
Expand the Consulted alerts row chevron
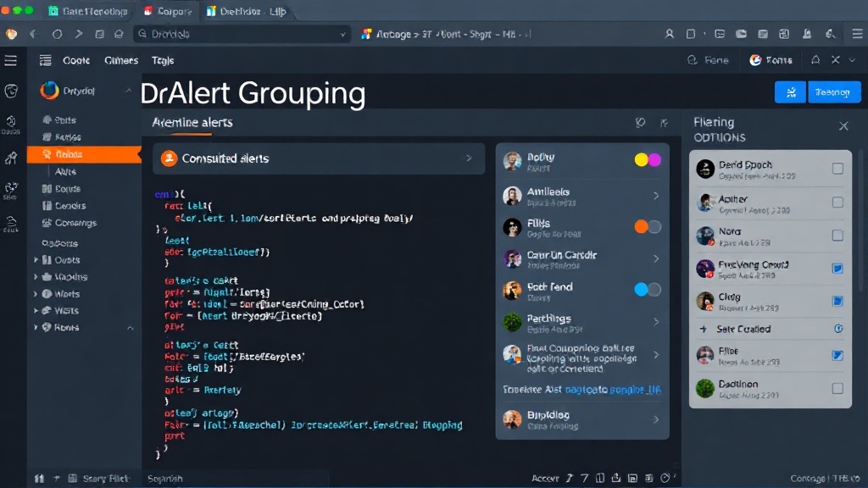point(469,158)
